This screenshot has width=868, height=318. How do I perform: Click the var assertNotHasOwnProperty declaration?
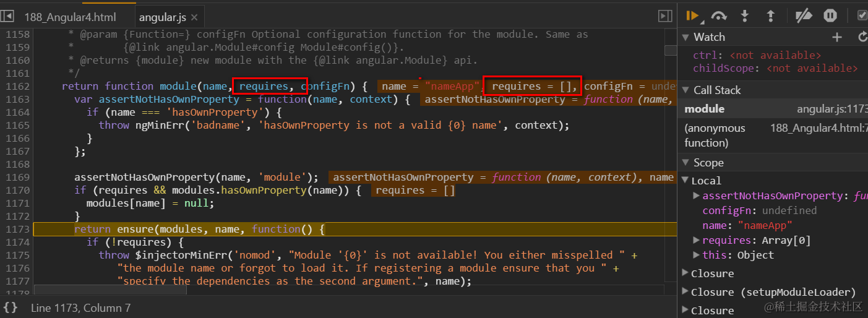click(x=242, y=99)
